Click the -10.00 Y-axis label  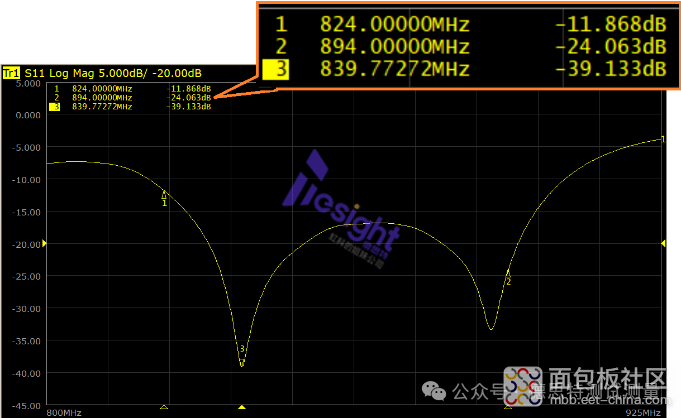[x=26, y=179]
